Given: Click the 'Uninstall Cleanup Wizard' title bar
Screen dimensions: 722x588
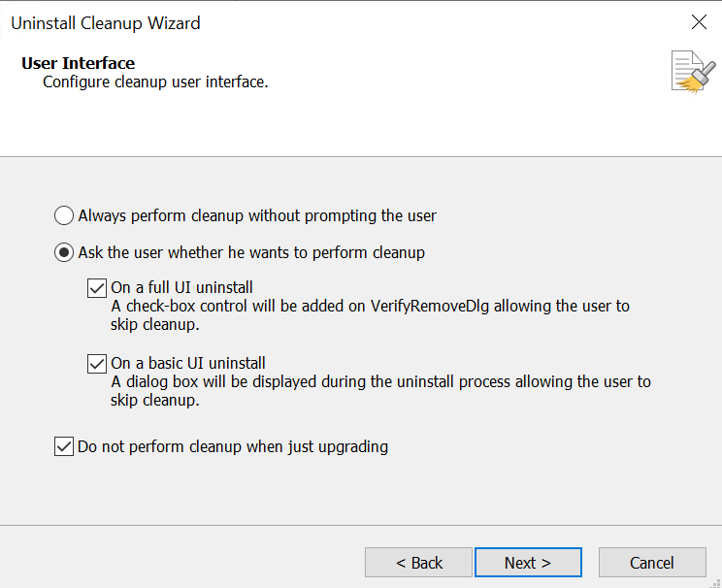Looking at the screenshot, I should click(x=291, y=22).
